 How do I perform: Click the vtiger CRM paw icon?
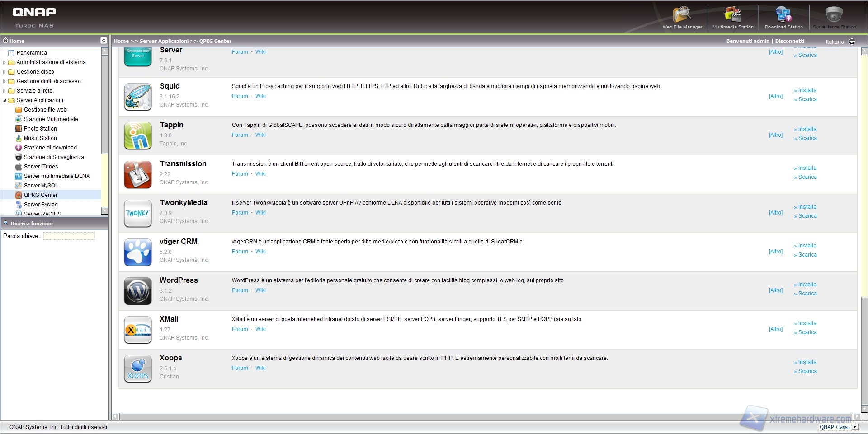[x=138, y=252]
